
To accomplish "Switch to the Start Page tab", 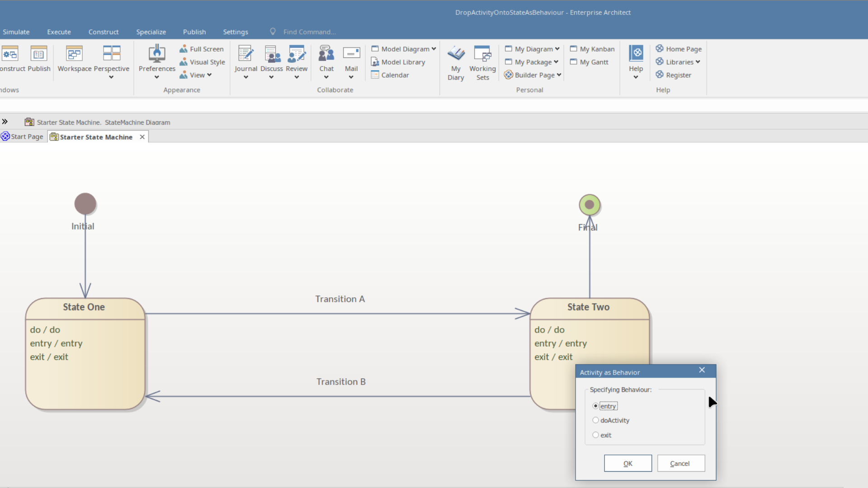I will click(26, 136).
